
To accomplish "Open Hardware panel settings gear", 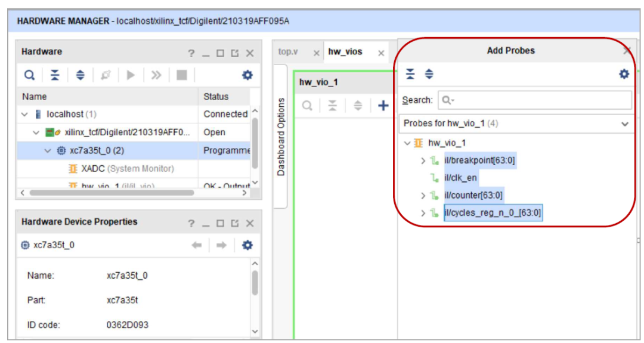I will click(247, 75).
